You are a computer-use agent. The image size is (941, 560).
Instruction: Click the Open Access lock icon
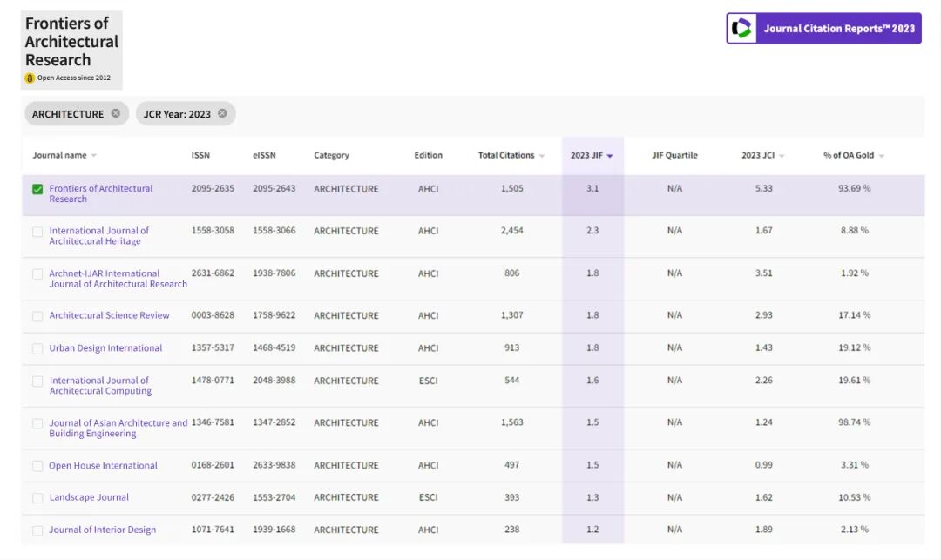click(x=30, y=78)
